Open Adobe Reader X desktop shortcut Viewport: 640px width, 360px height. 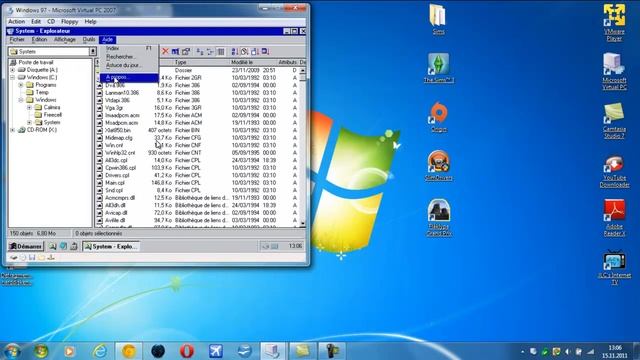pos(614,218)
